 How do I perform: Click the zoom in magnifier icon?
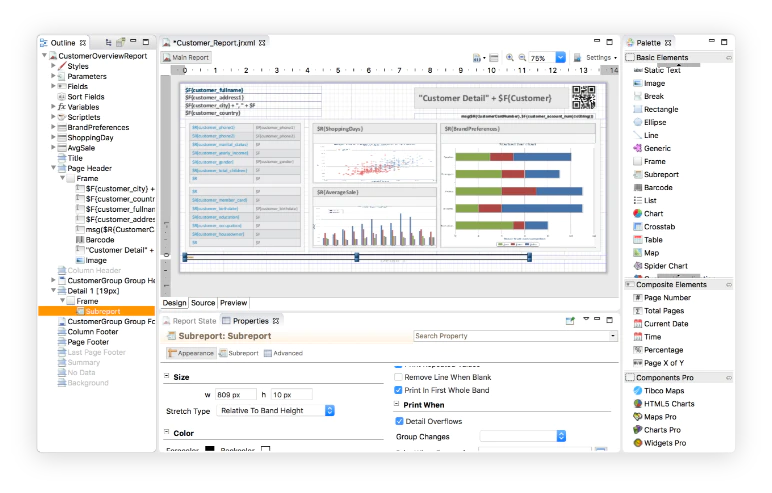[510, 58]
